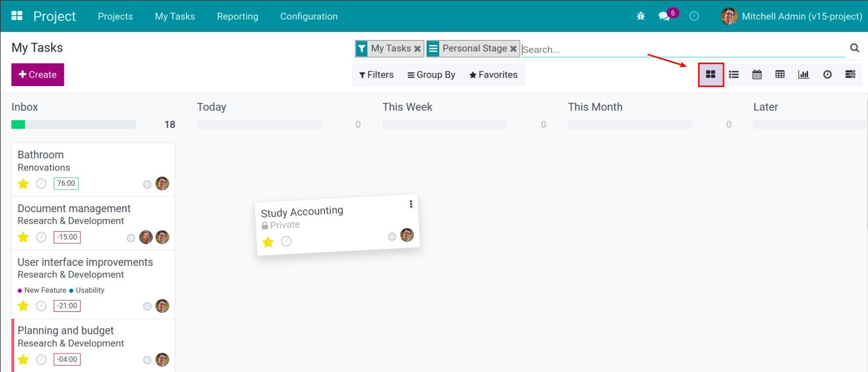Viewport: 868px width, 372px height.
Task: Toggle priority star on Document management
Action: tap(23, 237)
